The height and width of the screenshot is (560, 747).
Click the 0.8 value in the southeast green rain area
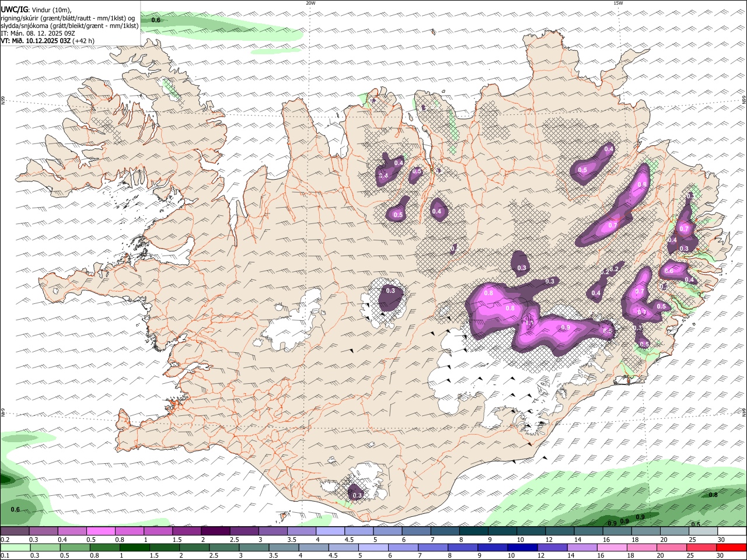713,495
